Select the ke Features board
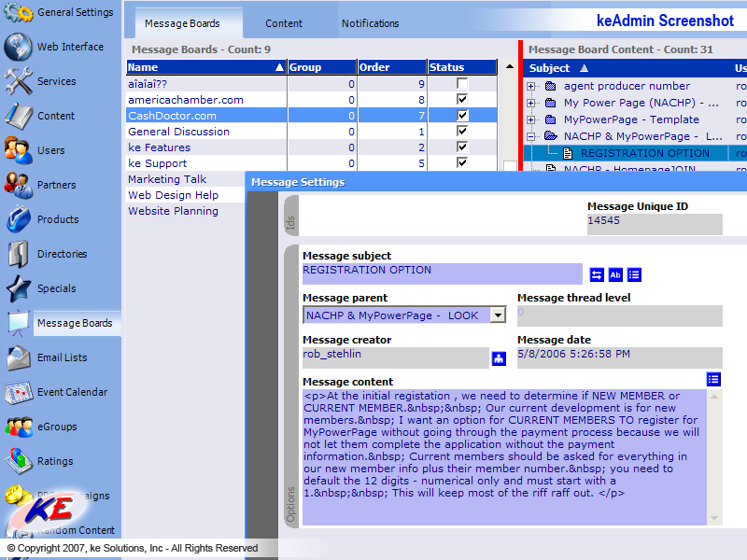The image size is (747, 560). click(x=312, y=147)
